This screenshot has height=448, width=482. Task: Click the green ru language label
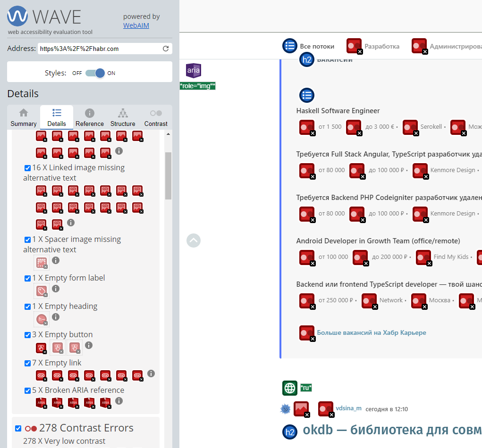click(x=306, y=388)
